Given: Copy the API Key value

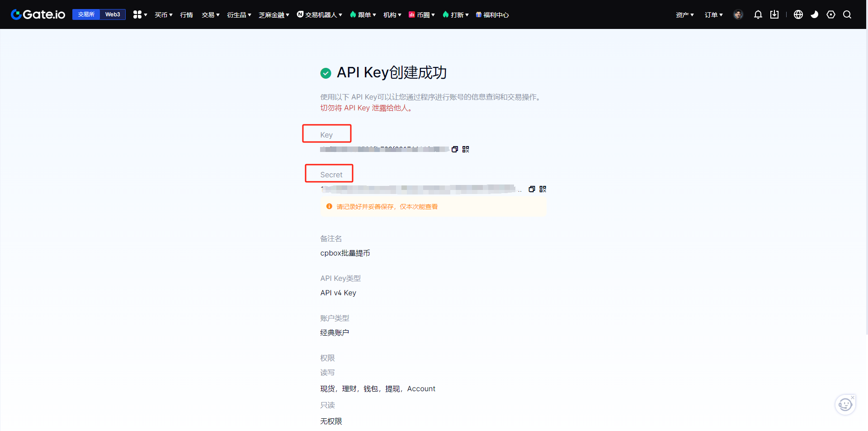Looking at the screenshot, I should click(x=455, y=149).
